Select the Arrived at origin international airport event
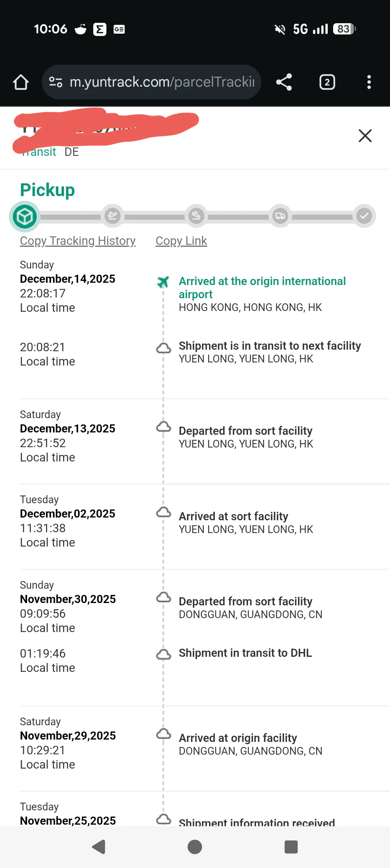390x868 pixels. coord(262,287)
